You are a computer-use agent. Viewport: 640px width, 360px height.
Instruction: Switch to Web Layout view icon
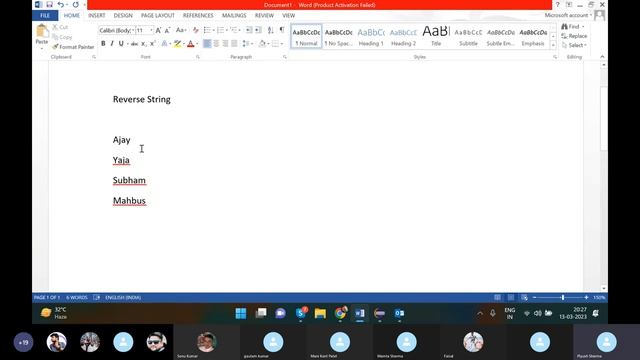pyautogui.click(x=524, y=298)
